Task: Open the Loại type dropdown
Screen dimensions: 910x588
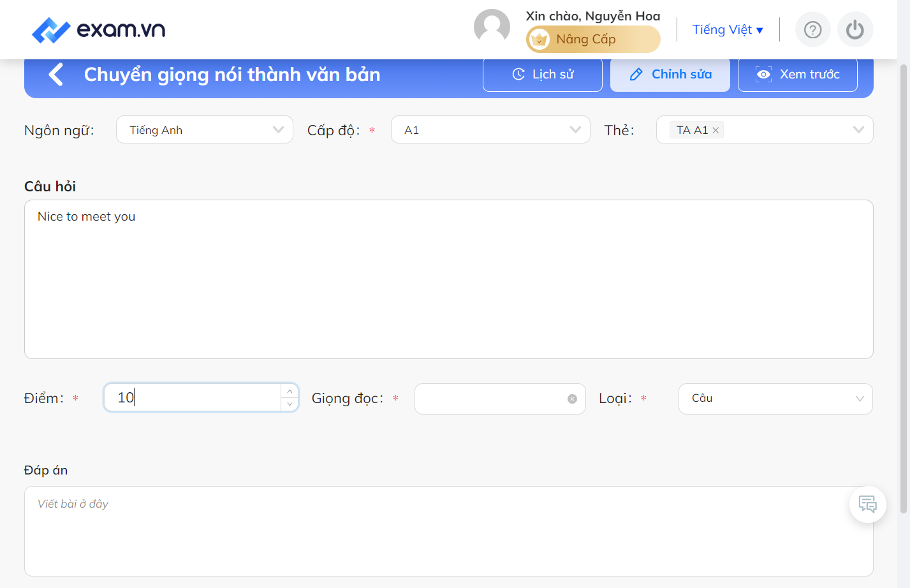Action: (x=775, y=399)
